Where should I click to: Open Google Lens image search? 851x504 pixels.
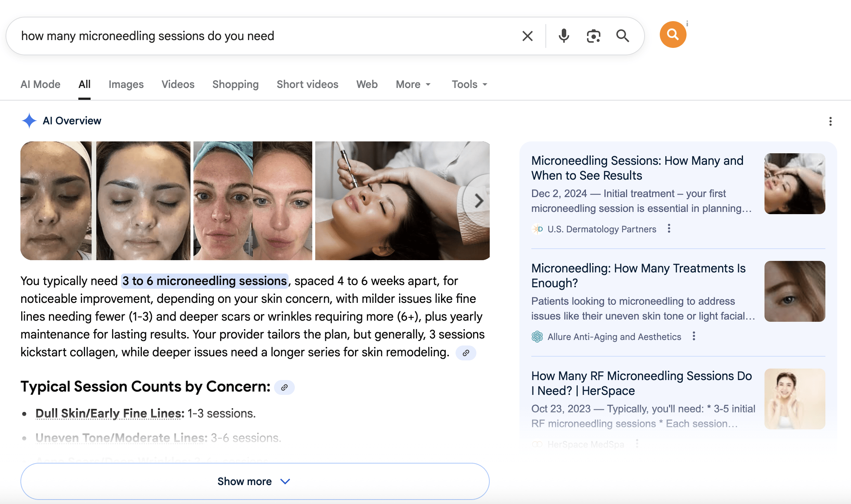[x=593, y=36]
